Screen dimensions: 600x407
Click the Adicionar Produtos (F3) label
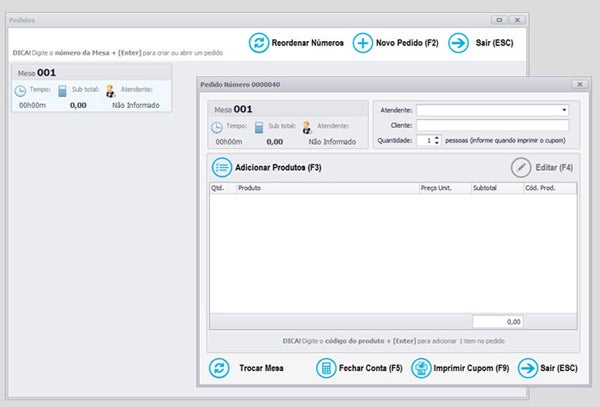[278, 168]
